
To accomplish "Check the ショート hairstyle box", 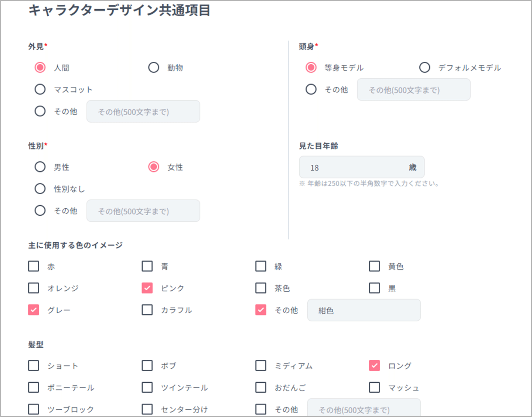I will tap(33, 365).
